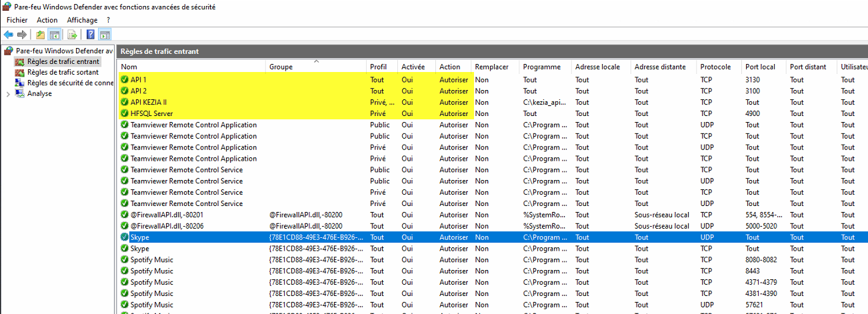The height and width of the screenshot is (314, 868).
Task: Sort rules by the Groupe column header
Action: coord(281,67)
